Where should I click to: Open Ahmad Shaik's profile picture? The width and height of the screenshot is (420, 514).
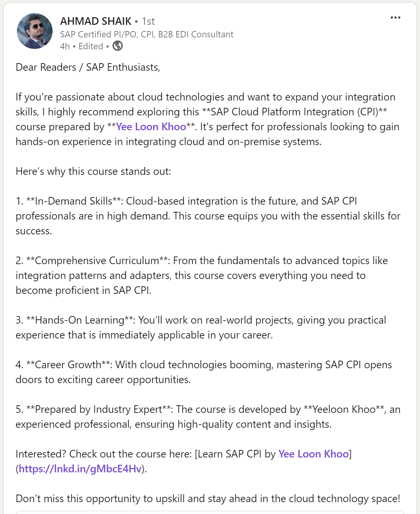coord(34,32)
